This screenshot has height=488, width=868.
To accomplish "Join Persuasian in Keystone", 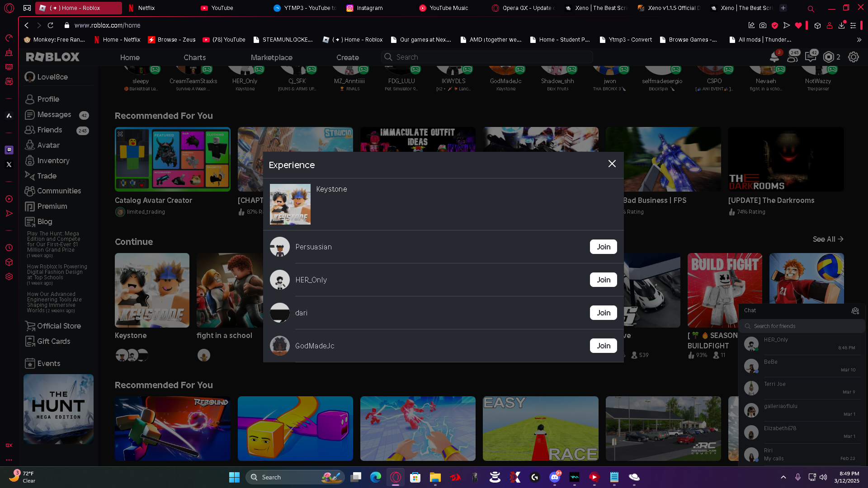I will (604, 247).
